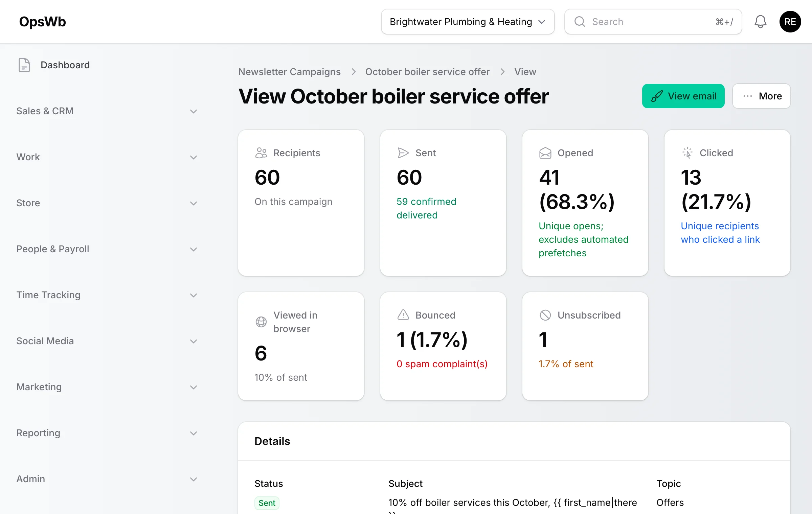Click the three dots icon on More
The image size is (812, 514).
point(748,96)
